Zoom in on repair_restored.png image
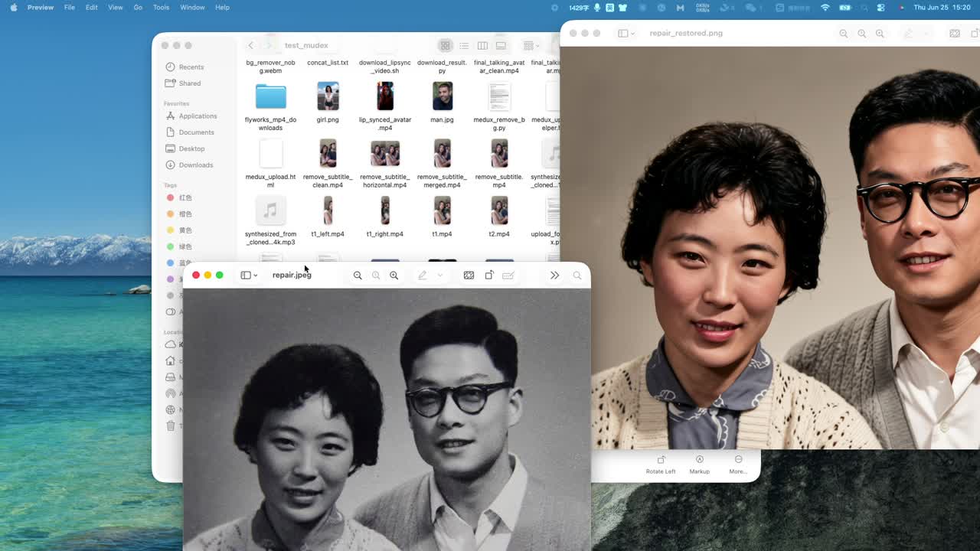980x551 pixels. click(880, 34)
